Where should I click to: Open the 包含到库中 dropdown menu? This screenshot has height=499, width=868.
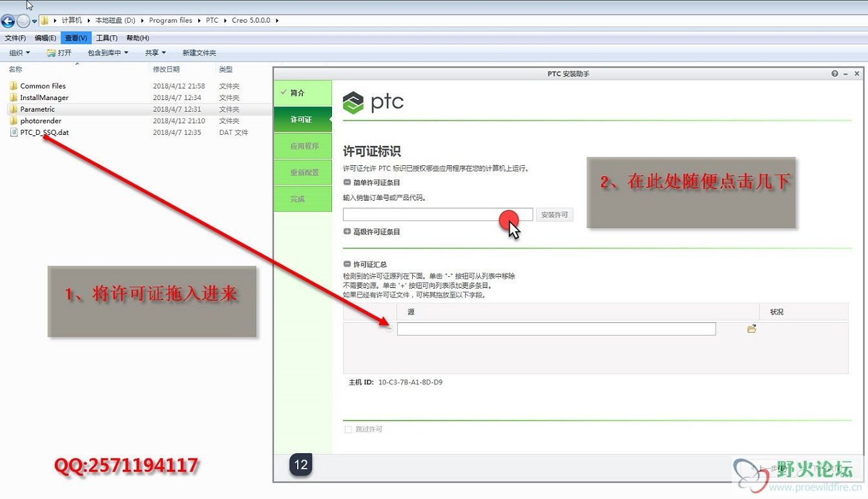tap(108, 53)
